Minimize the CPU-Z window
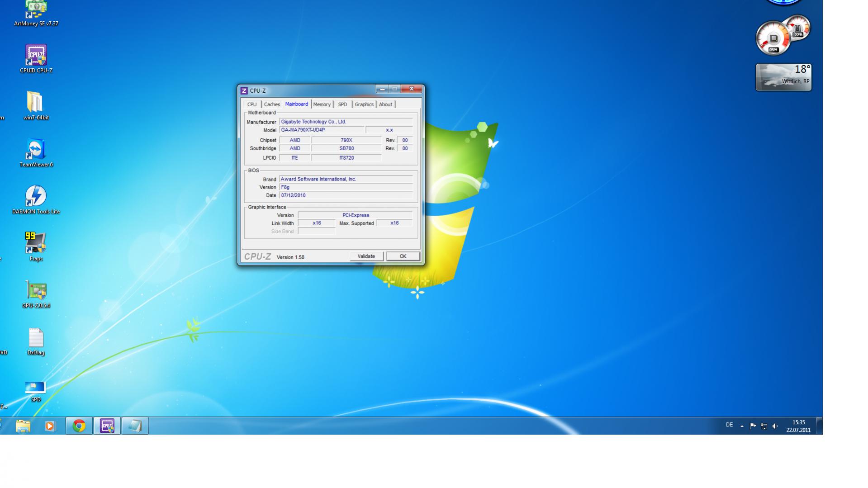 click(x=382, y=89)
